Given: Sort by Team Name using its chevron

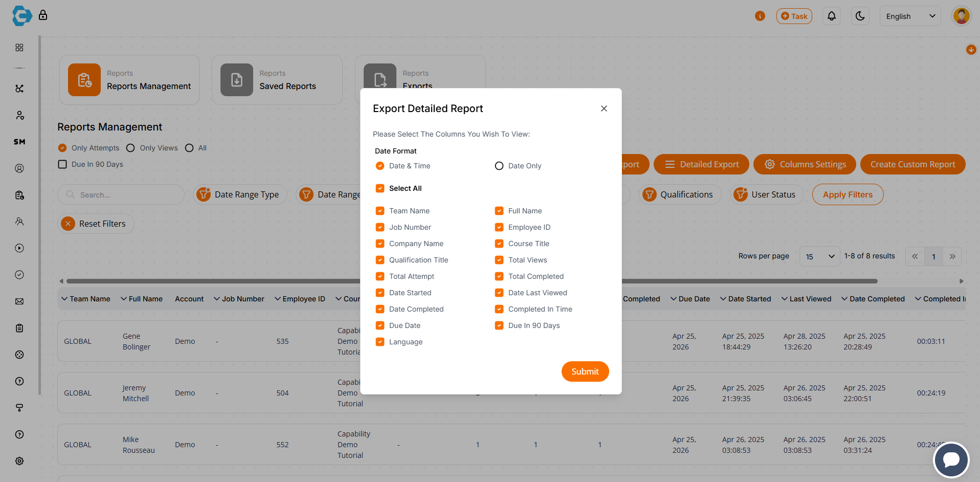Looking at the screenshot, I should [64, 299].
